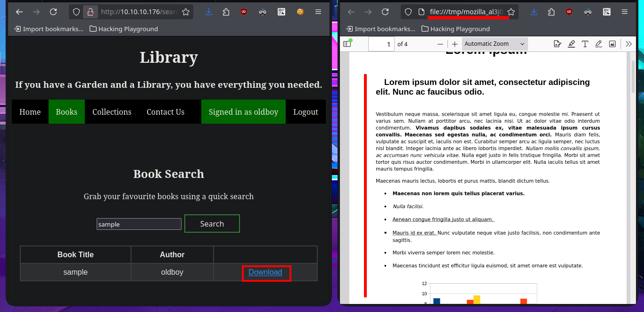The height and width of the screenshot is (312, 644).
Task: Open hamburger menu in Library window
Action: pyautogui.click(x=319, y=12)
